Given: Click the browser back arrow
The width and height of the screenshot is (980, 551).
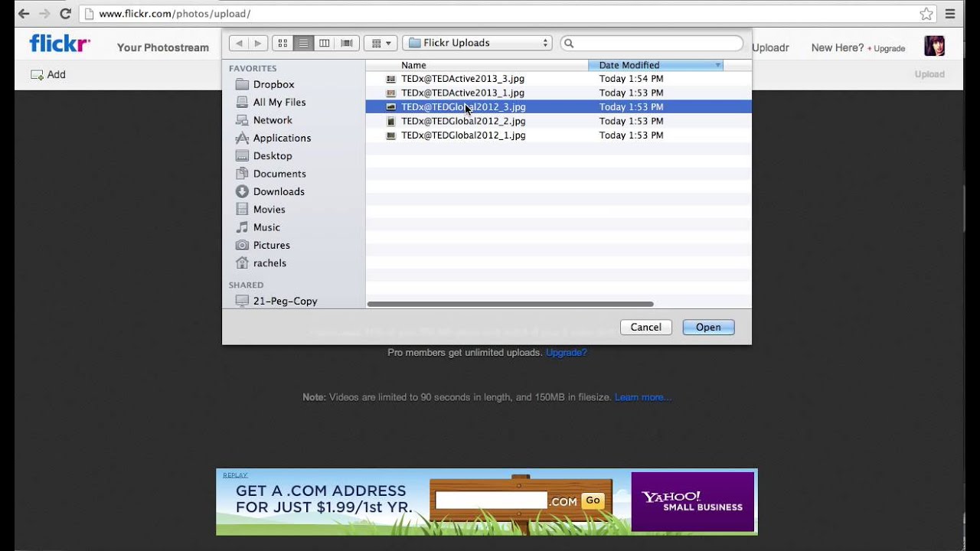Looking at the screenshot, I should 24,14.
